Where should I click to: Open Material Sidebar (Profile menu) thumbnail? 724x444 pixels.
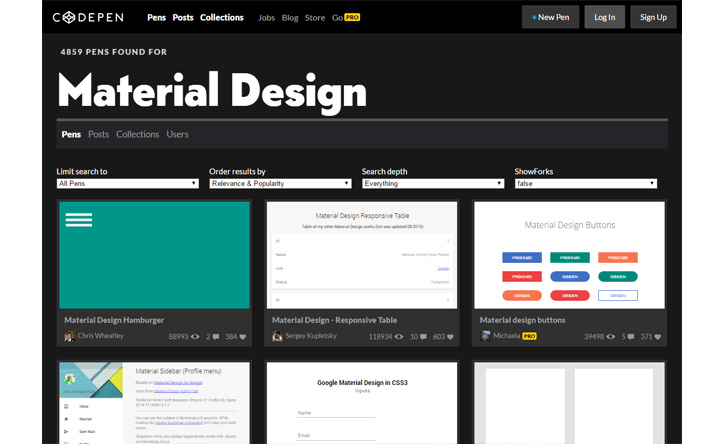click(x=154, y=403)
